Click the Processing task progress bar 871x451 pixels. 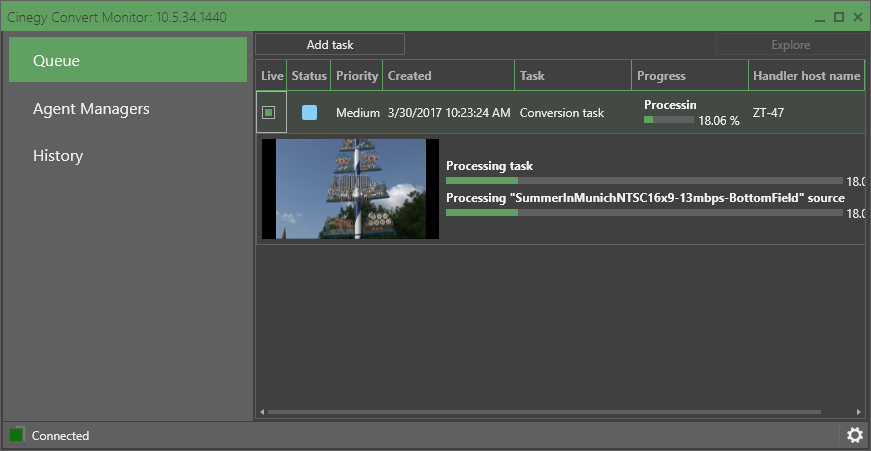(x=644, y=181)
